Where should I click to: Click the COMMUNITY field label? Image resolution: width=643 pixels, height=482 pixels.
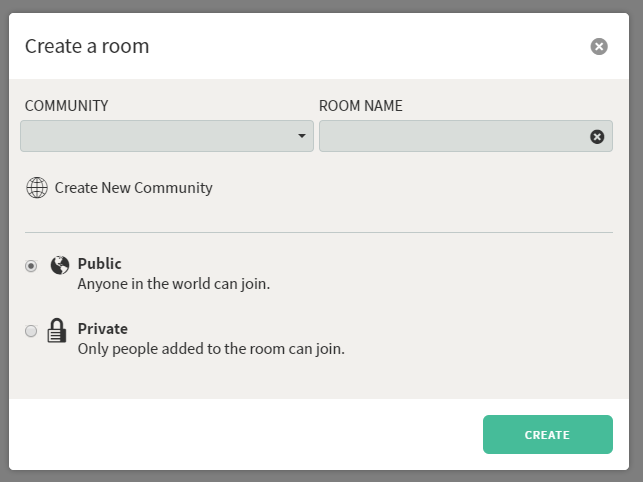tap(66, 106)
